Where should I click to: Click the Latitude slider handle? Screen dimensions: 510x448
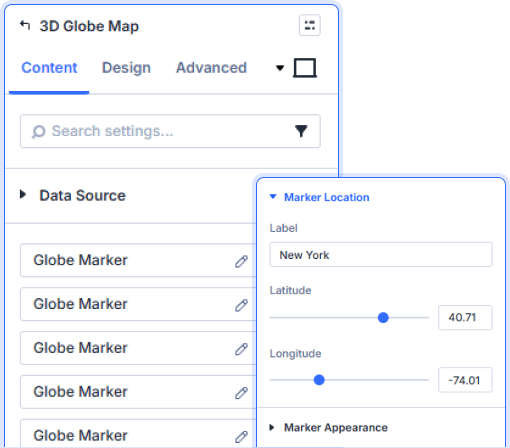[383, 318]
